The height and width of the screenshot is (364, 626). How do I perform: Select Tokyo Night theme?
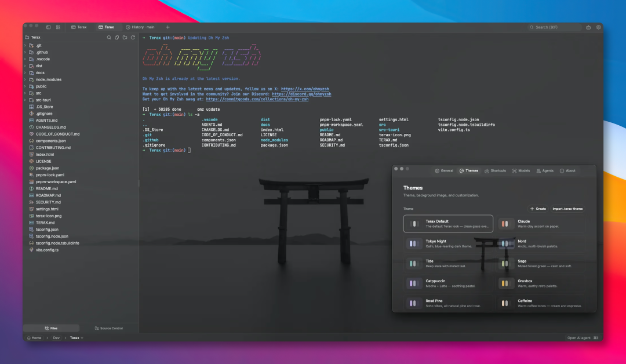[448, 243]
